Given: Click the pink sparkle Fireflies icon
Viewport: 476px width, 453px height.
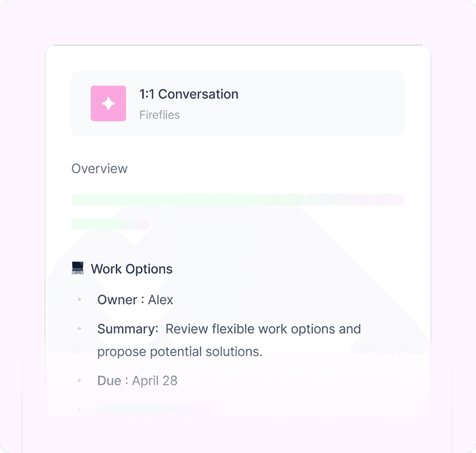Looking at the screenshot, I should pos(108,104).
